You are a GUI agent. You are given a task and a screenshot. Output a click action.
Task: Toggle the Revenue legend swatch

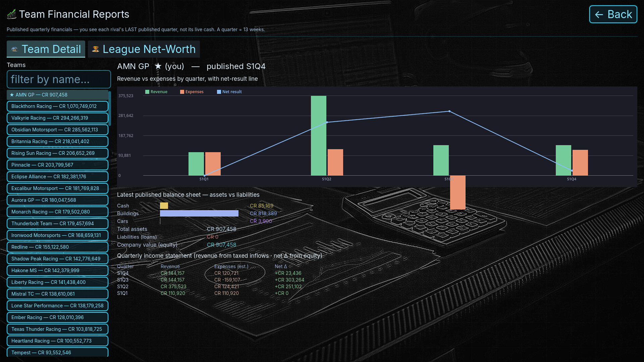click(x=147, y=92)
